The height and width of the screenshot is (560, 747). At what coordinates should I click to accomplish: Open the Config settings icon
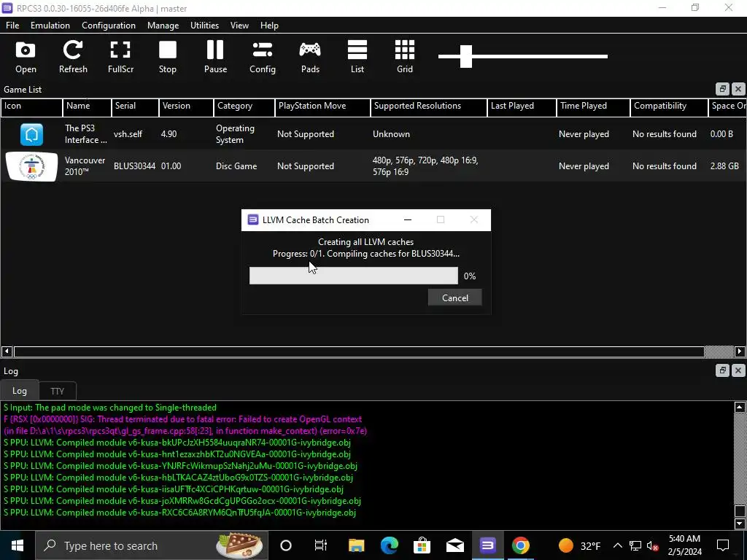pos(263,57)
